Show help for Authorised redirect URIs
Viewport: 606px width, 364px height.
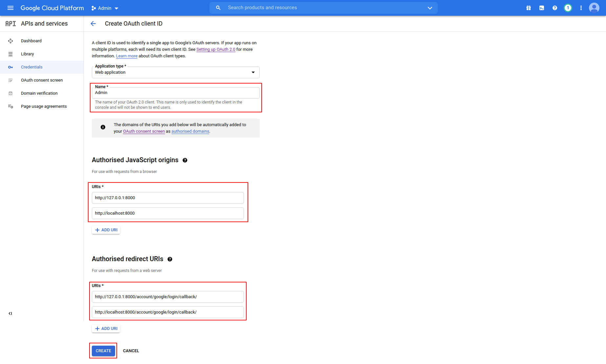point(170,259)
